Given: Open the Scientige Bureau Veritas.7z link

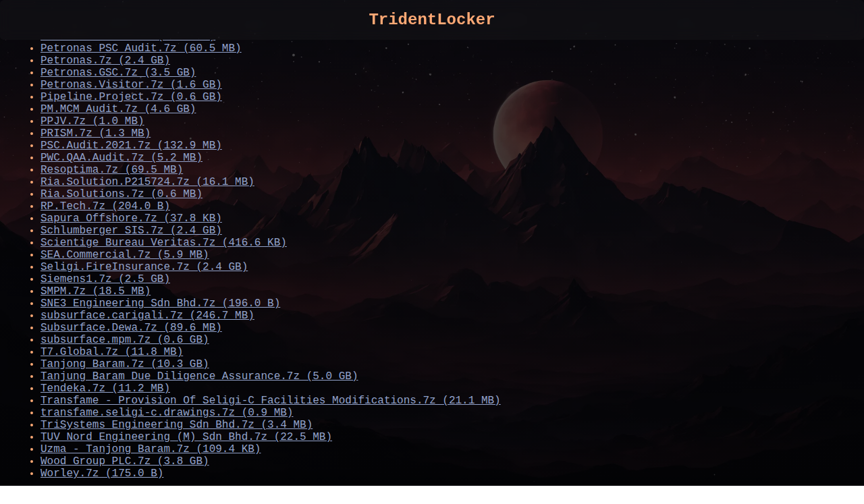Looking at the screenshot, I should [163, 243].
